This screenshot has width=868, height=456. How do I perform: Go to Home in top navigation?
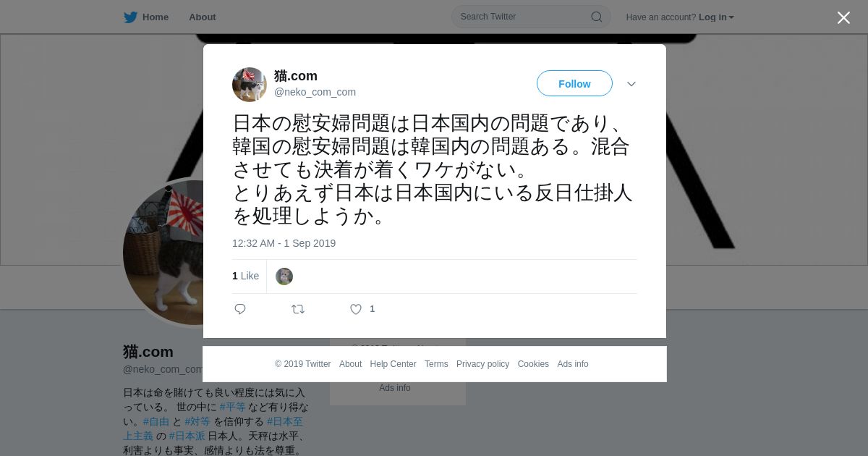coord(156,17)
